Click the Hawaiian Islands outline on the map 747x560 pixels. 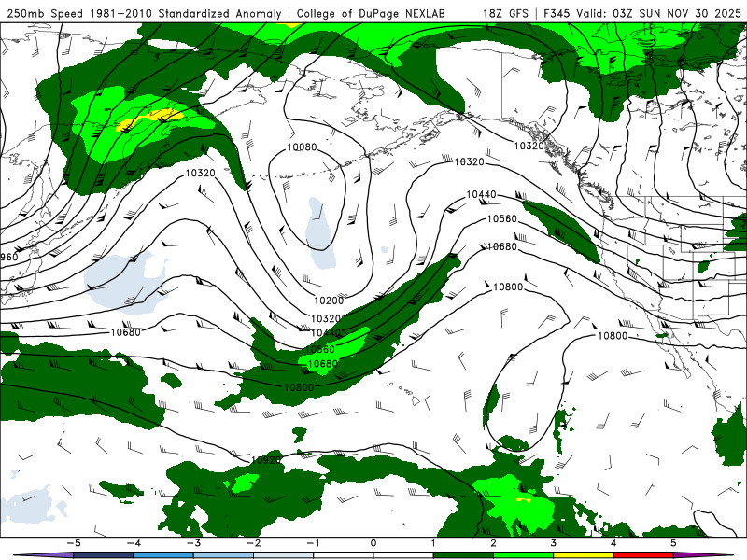pyautogui.click(x=405, y=393)
